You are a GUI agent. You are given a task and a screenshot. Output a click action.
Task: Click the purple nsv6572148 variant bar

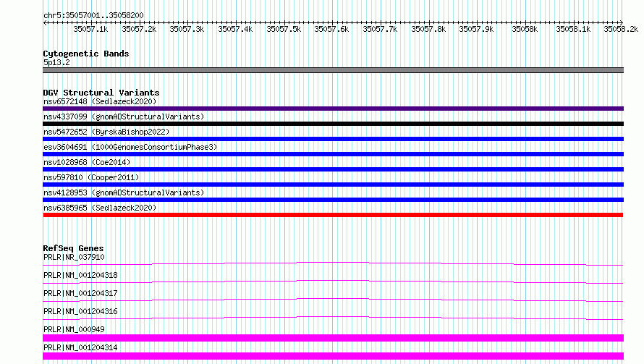click(x=333, y=109)
